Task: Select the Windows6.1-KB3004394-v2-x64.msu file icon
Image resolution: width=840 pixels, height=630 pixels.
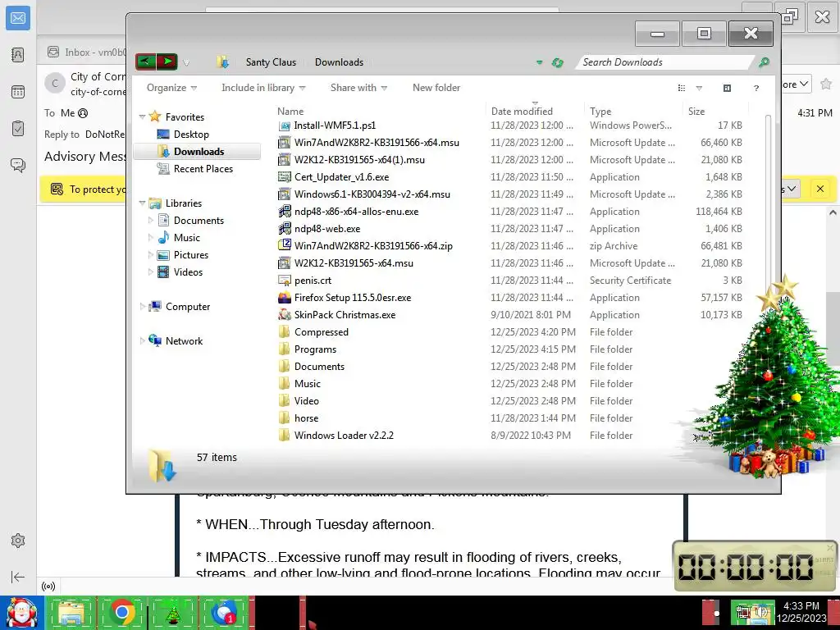Action: pyautogui.click(x=284, y=194)
